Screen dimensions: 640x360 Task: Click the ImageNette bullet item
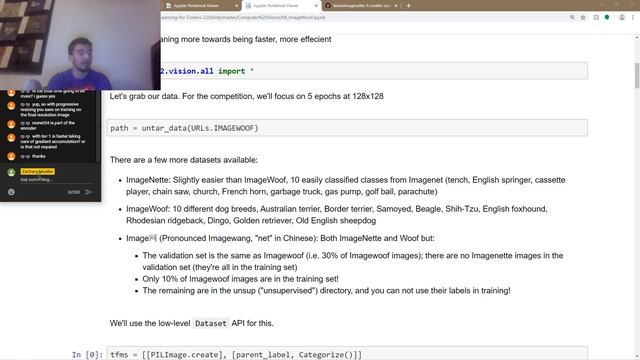pyautogui.click(x=346, y=186)
